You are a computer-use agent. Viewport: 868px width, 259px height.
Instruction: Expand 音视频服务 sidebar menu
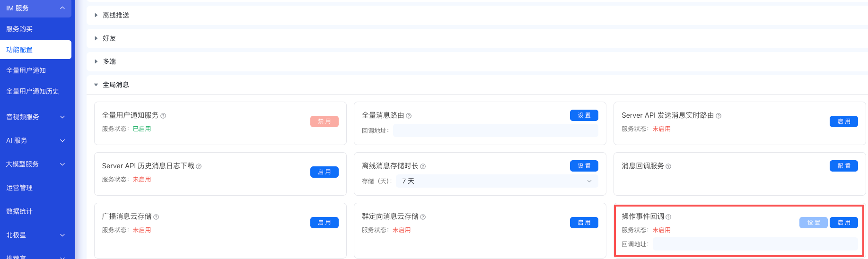(x=35, y=117)
